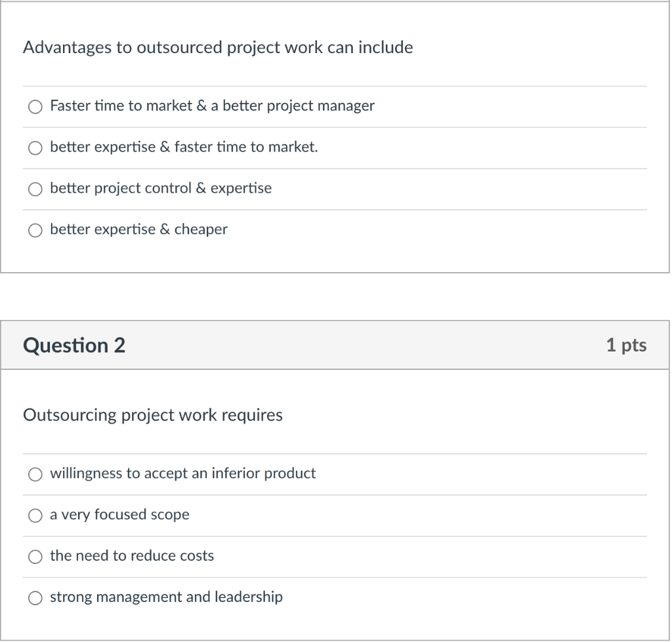The height and width of the screenshot is (642, 672).
Task: Click the answer text 'strong management and leadership'
Action: 166,597
